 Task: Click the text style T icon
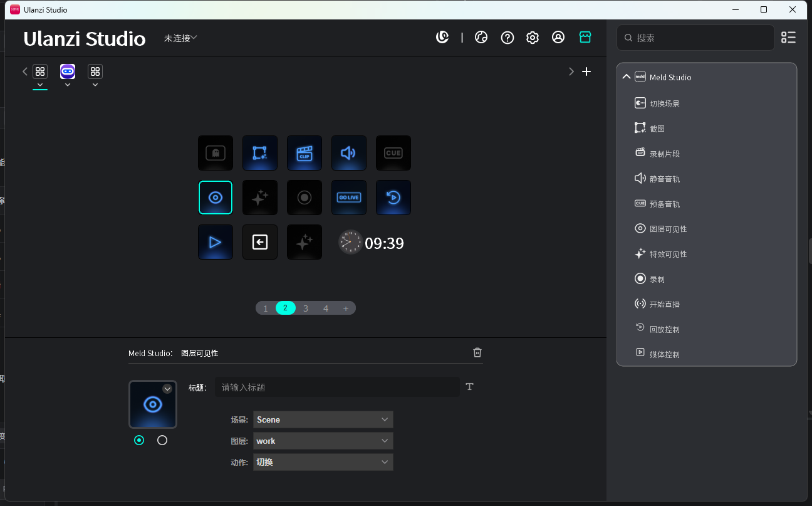click(470, 387)
